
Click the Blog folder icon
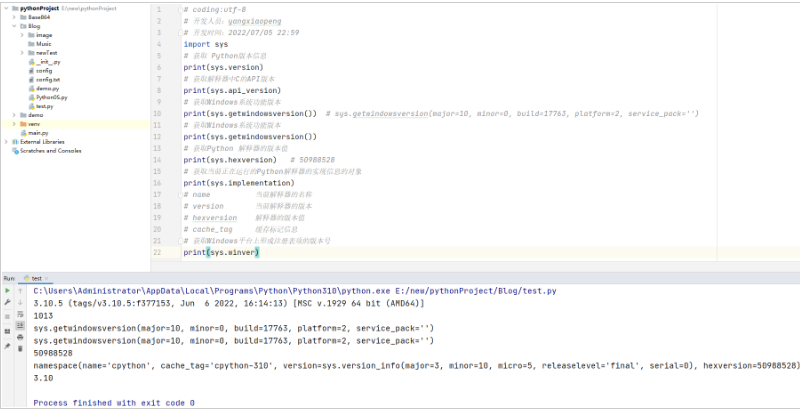point(23,26)
